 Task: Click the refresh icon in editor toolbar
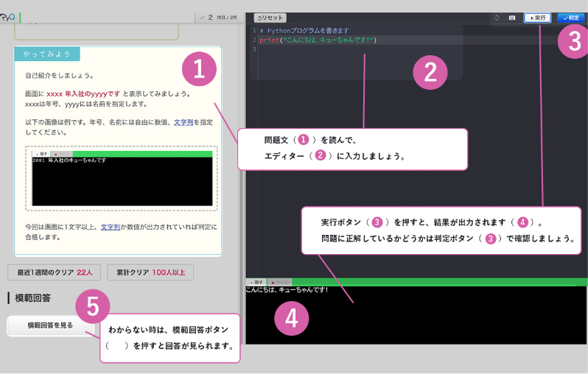point(497,18)
